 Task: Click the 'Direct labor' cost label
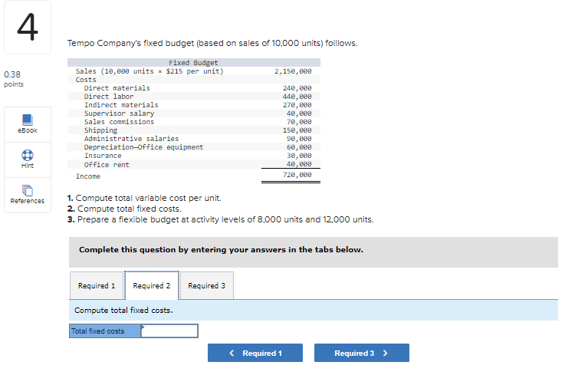point(109,97)
